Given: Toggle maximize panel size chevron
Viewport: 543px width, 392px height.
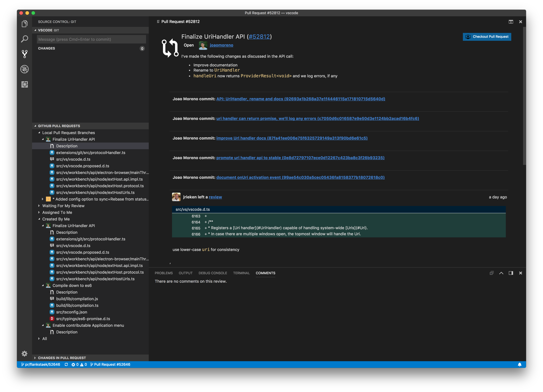Looking at the screenshot, I should [x=501, y=273].
